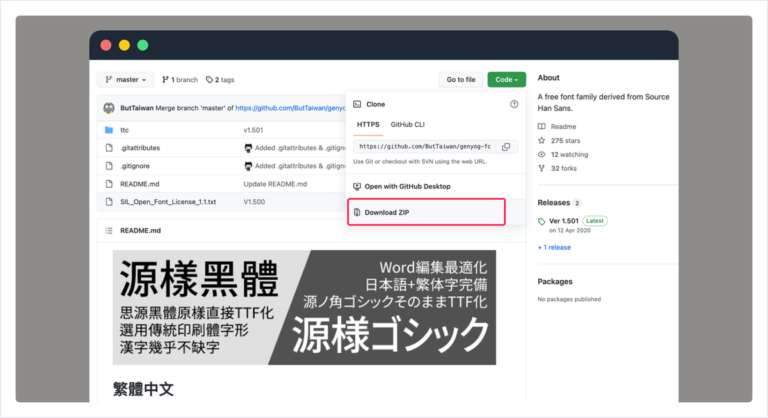The image size is (768, 418).
Task: Open the master branch dropdown
Action: pos(126,79)
